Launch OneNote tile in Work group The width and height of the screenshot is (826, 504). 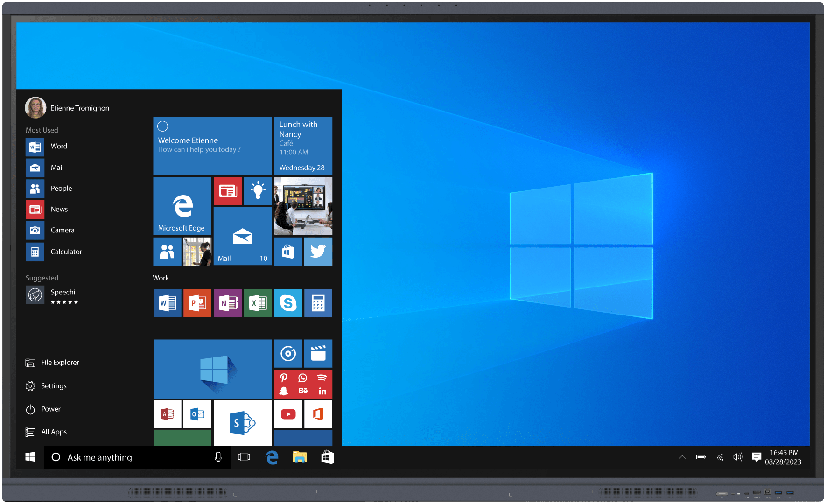(228, 303)
